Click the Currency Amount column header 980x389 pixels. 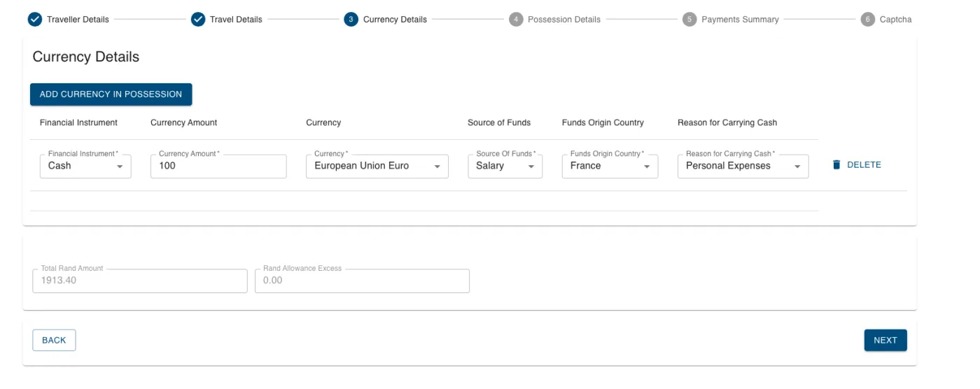coord(183,122)
